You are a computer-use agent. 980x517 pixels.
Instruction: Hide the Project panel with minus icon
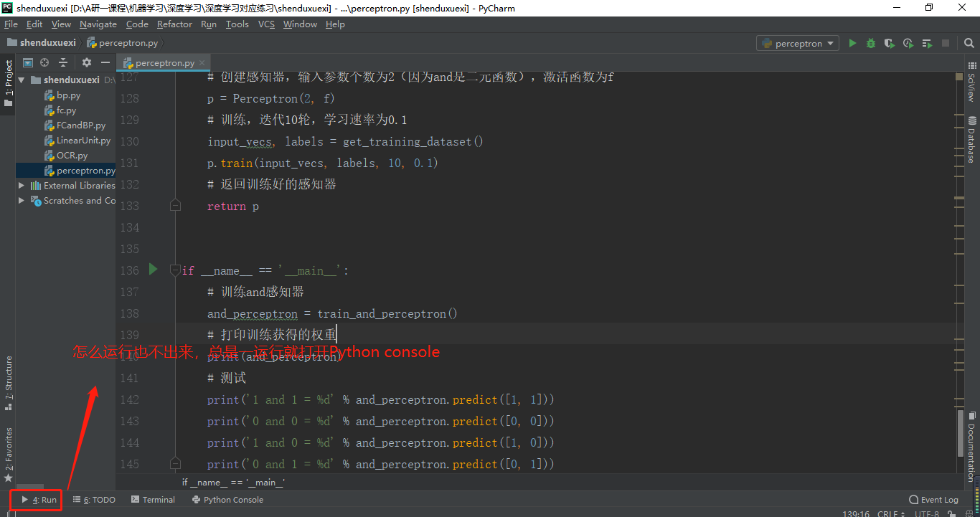(x=105, y=62)
